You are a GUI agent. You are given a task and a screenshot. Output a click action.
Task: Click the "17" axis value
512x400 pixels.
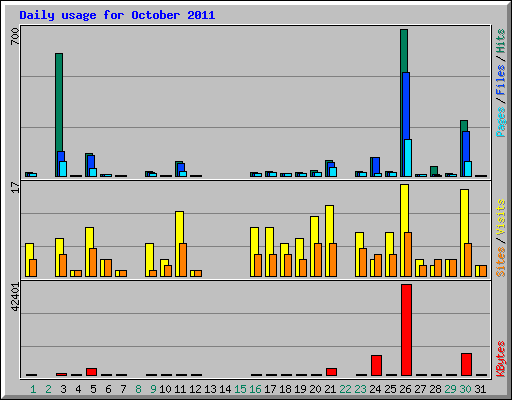15,187
